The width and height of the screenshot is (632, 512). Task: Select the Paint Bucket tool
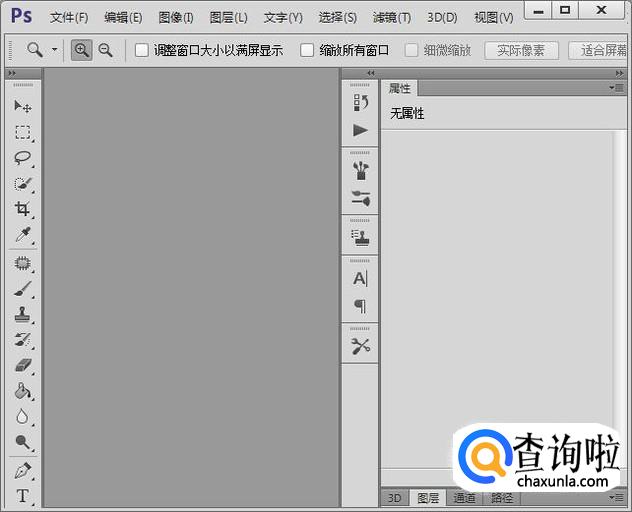coord(23,391)
